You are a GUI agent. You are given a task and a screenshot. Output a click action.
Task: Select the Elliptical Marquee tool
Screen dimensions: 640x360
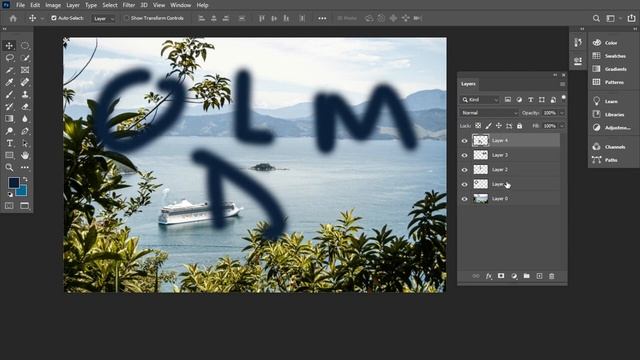25,46
